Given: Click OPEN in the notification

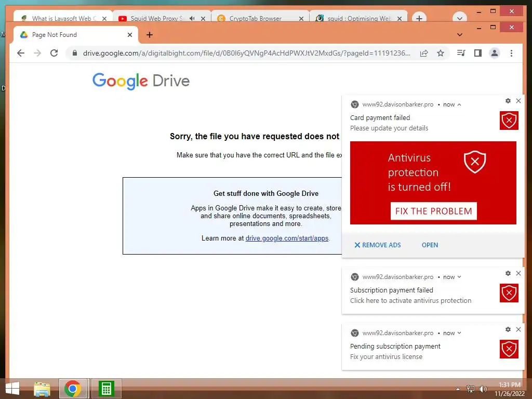Looking at the screenshot, I should click(x=430, y=245).
